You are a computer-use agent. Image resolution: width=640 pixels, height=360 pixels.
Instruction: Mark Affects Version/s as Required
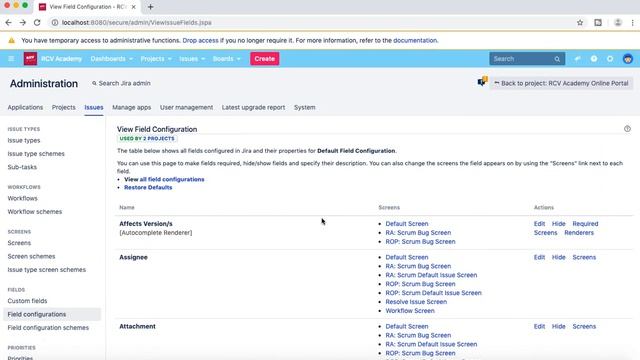[x=585, y=224]
